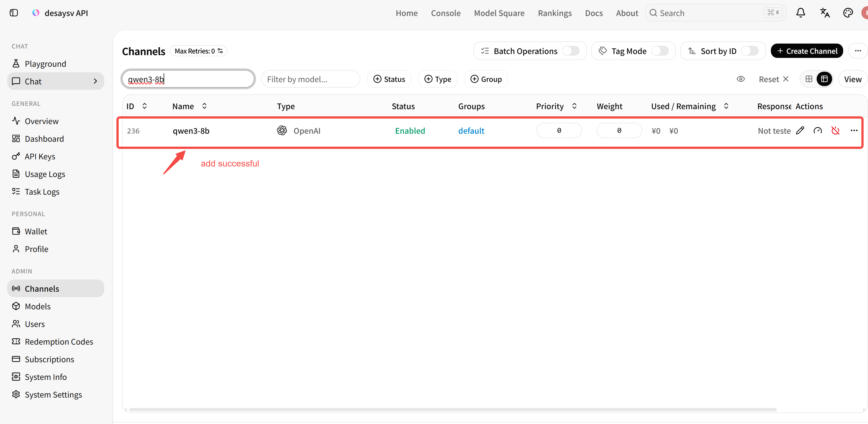Open Redemption Codes page
The width and height of the screenshot is (868, 424).
pyautogui.click(x=56, y=342)
